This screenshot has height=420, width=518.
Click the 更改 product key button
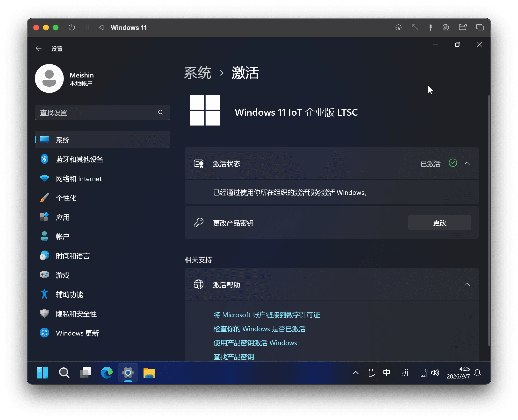point(439,223)
